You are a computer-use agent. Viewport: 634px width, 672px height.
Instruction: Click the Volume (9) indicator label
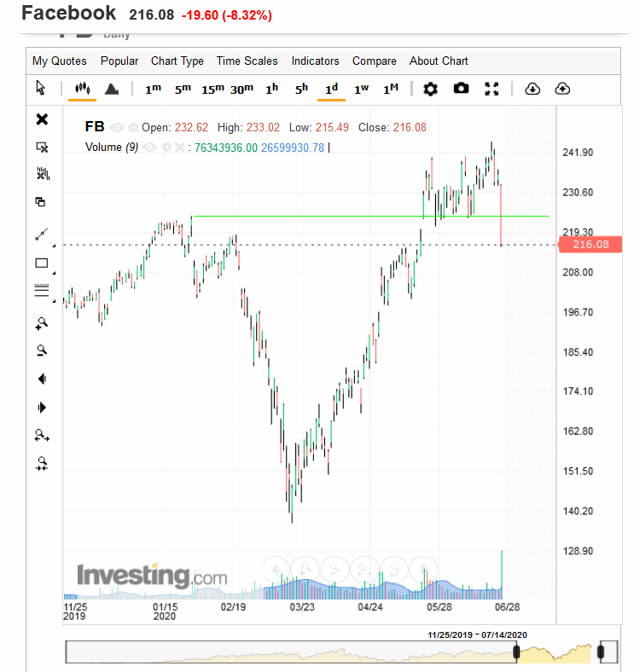point(112,148)
